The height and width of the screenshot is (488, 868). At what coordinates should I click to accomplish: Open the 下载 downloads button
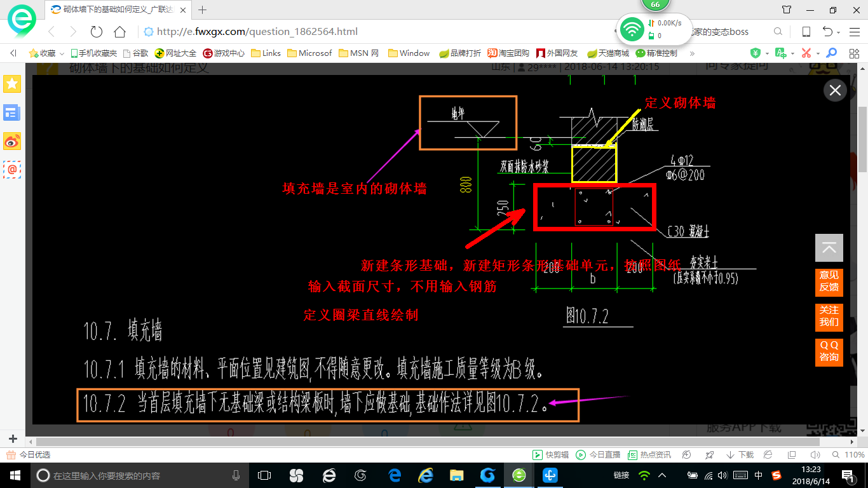[739, 455]
